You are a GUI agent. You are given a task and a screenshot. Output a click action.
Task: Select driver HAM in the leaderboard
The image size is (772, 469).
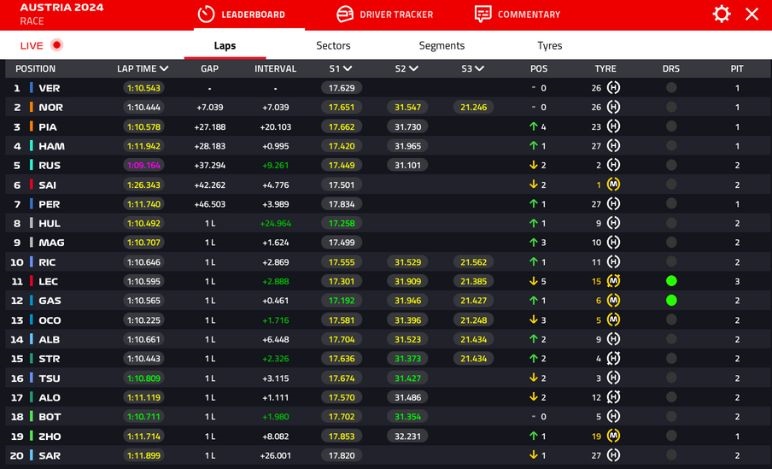[50, 146]
